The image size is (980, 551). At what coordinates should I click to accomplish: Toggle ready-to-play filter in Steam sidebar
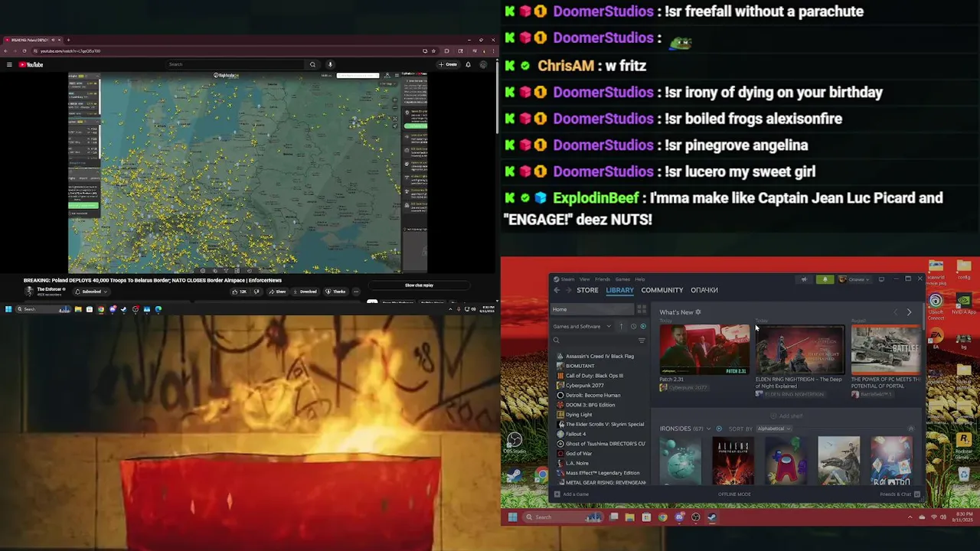point(643,327)
